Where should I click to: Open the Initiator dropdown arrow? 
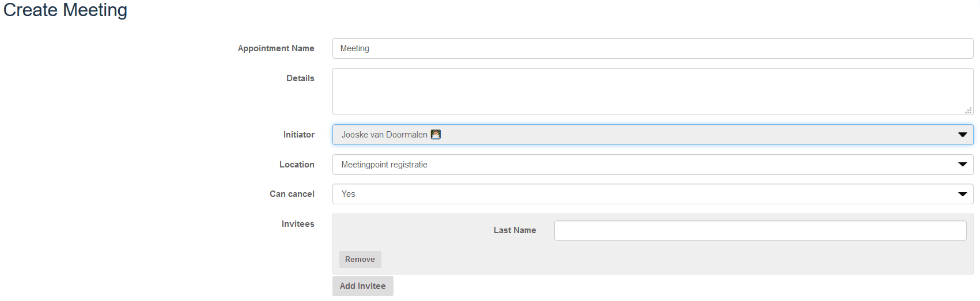coord(962,135)
